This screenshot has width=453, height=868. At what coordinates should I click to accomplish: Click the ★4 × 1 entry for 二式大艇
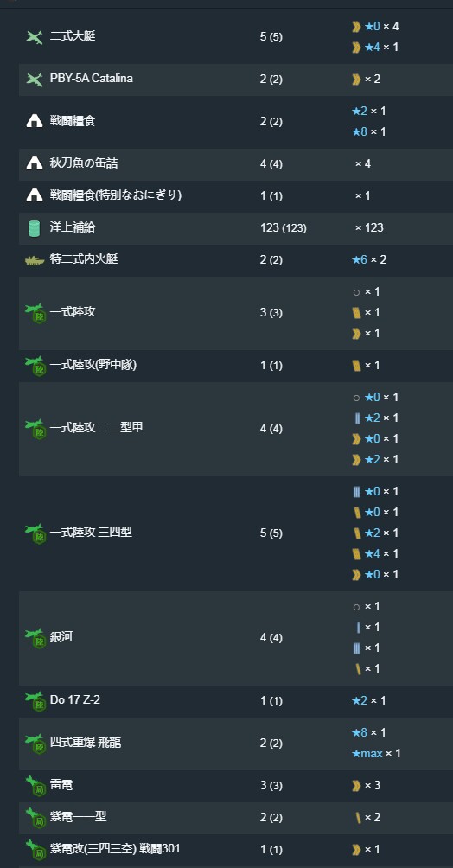click(x=375, y=47)
